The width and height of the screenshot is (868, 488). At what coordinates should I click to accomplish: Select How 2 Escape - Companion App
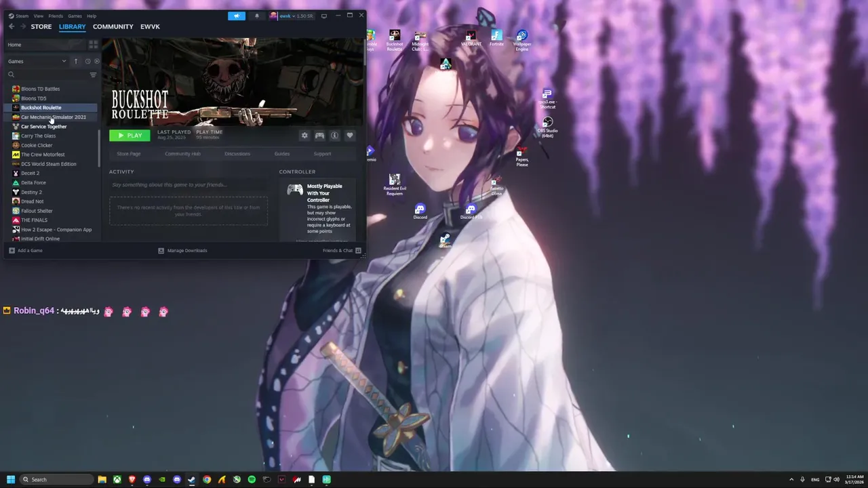click(52, 230)
